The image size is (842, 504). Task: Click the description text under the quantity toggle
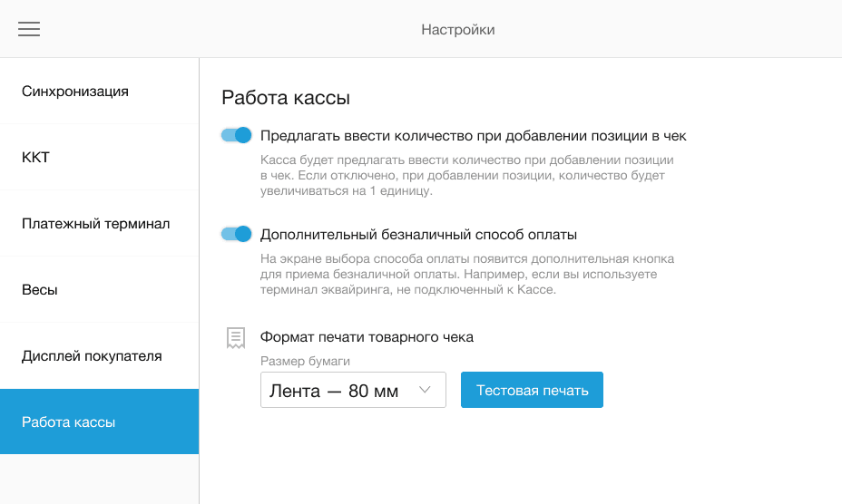click(x=466, y=175)
